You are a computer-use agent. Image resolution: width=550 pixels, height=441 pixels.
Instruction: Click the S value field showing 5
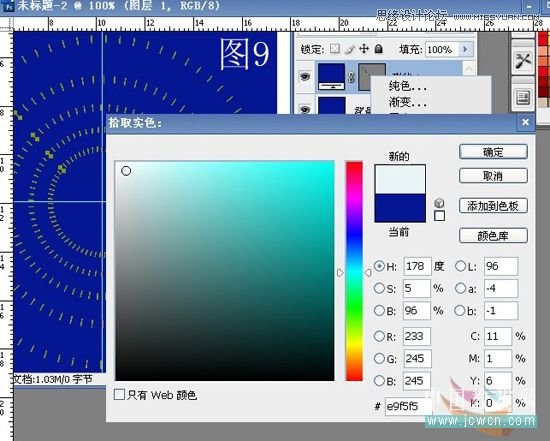417,288
